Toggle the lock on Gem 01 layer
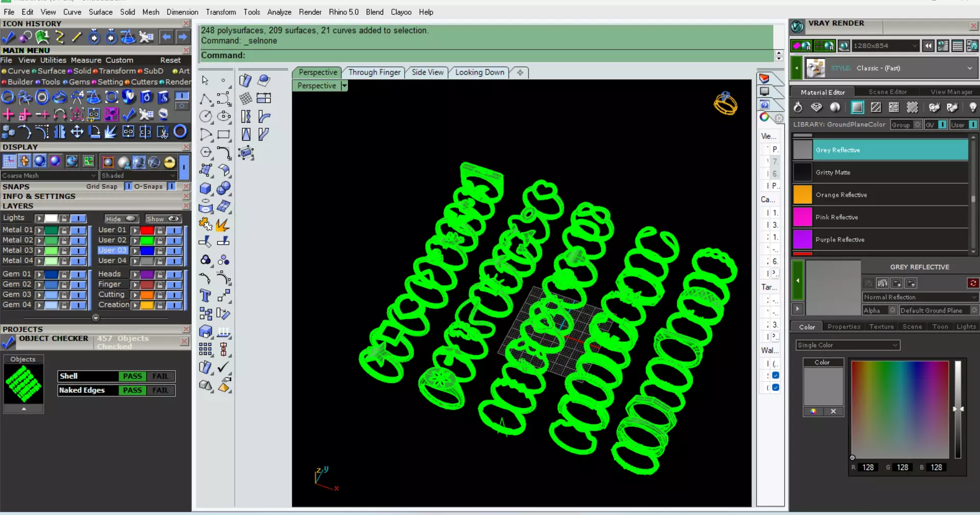 pos(64,274)
